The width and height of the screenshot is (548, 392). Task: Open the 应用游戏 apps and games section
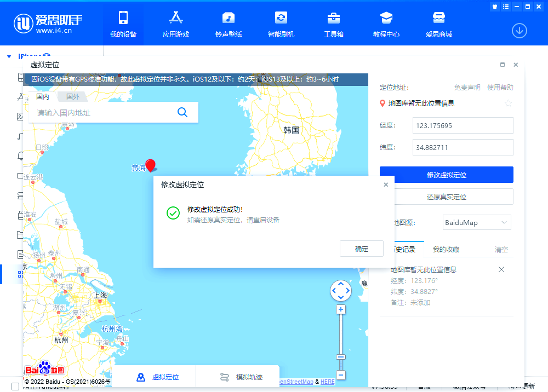click(x=175, y=24)
